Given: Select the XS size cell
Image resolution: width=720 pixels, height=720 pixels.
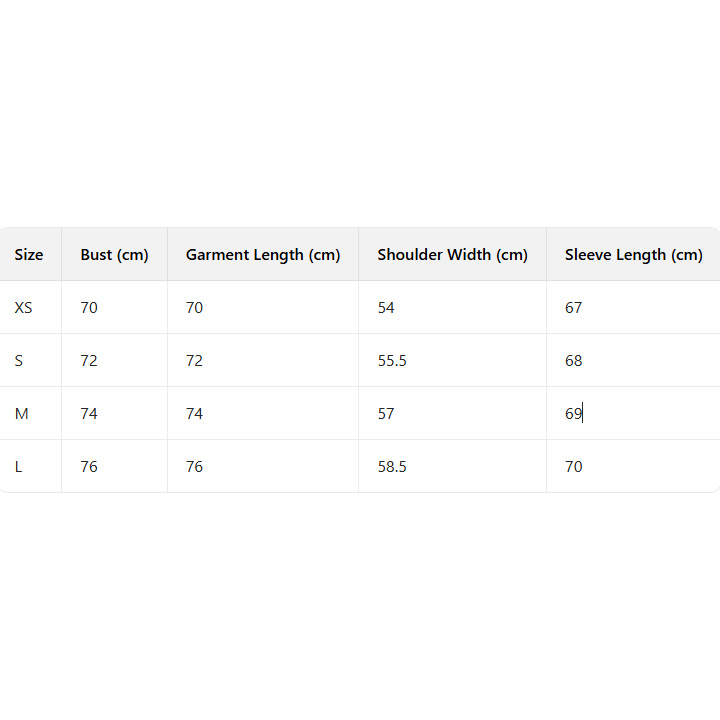Looking at the screenshot, I should coord(24,308).
